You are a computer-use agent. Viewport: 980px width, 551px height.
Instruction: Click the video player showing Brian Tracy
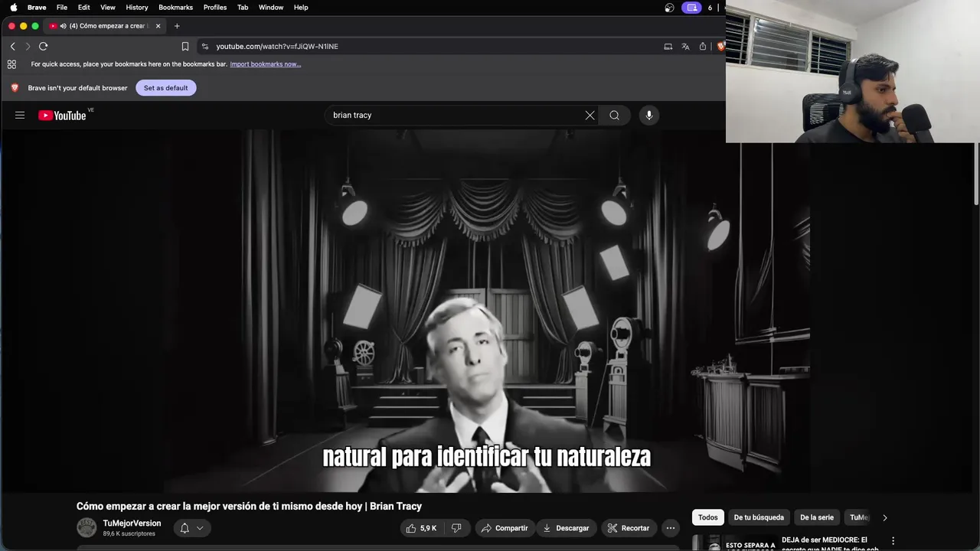click(486, 311)
